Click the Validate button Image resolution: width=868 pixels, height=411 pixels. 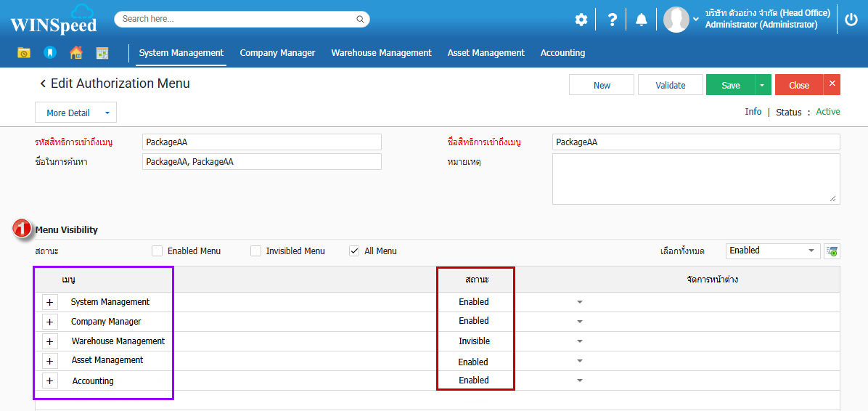(670, 85)
